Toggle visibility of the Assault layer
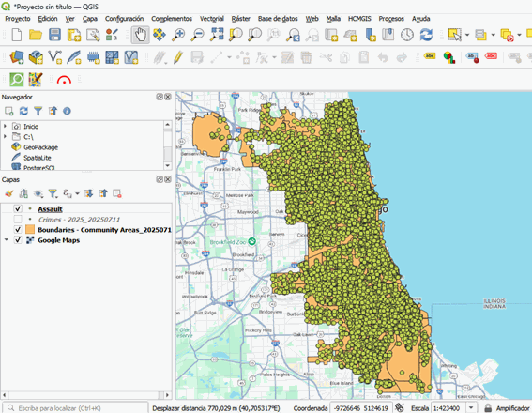Viewport: 532px width, 413px height. [18, 208]
